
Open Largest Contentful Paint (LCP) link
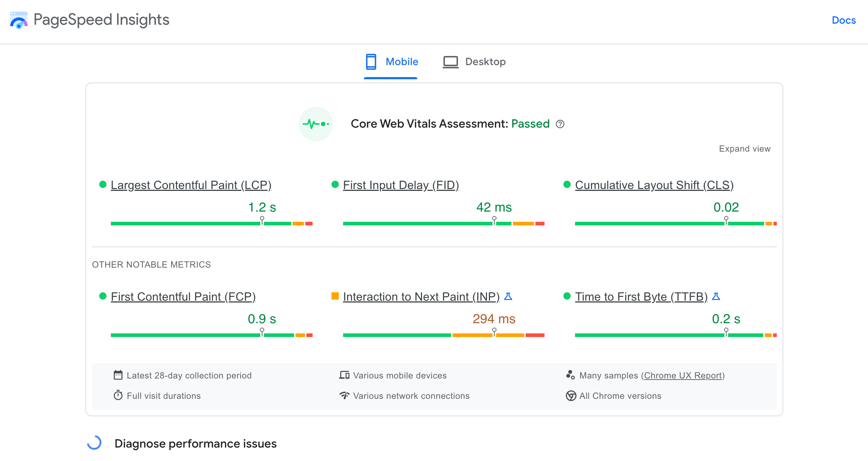[191, 185]
